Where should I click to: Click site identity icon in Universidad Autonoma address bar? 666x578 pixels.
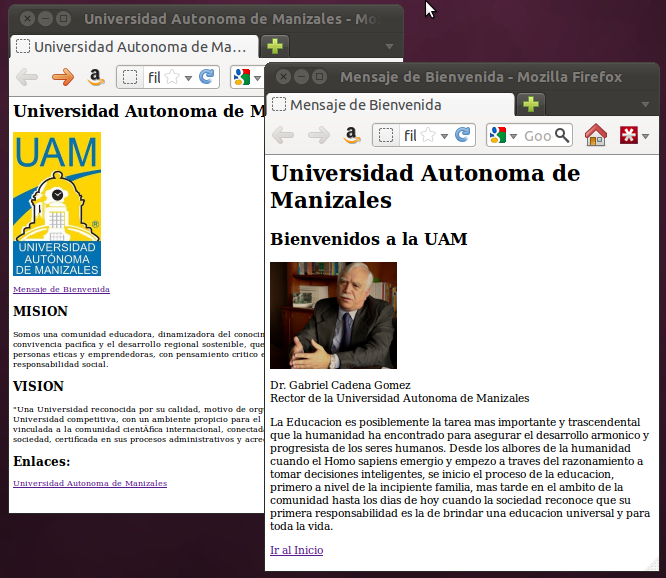(130, 77)
